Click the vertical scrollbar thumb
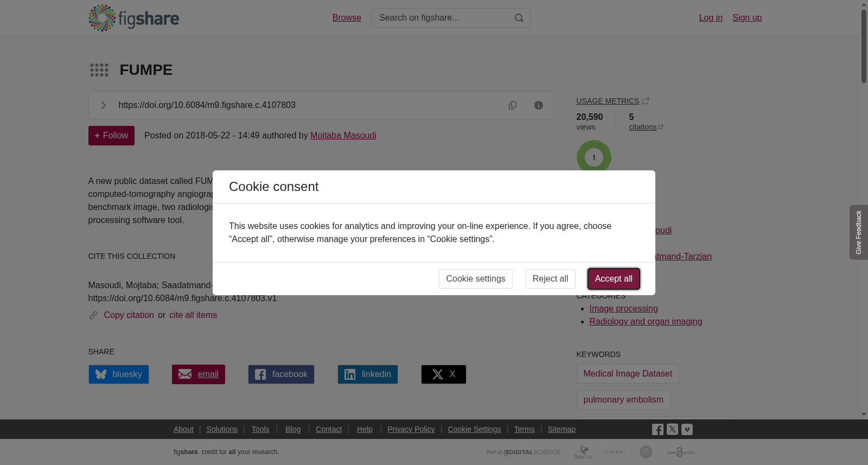 (x=864, y=46)
